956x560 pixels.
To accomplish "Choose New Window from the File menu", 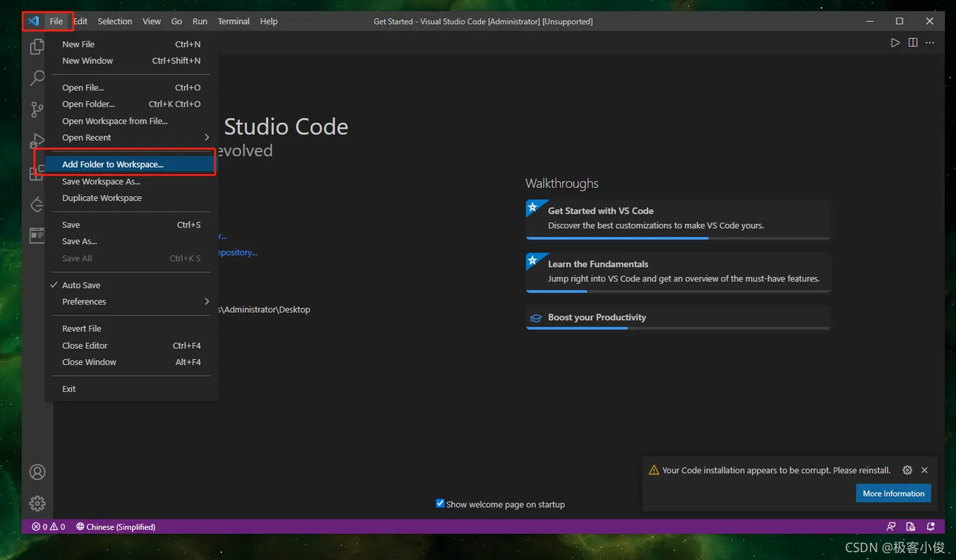I will tap(132, 61).
